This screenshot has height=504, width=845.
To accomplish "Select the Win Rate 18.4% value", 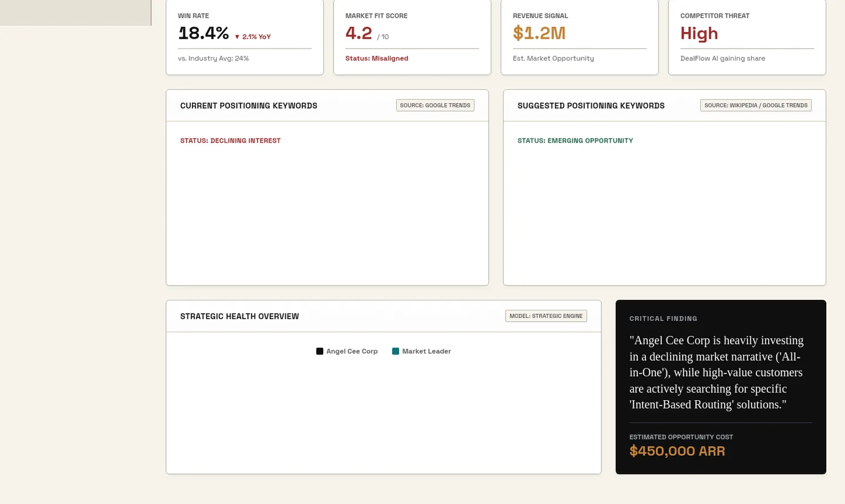I will pyautogui.click(x=203, y=33).
